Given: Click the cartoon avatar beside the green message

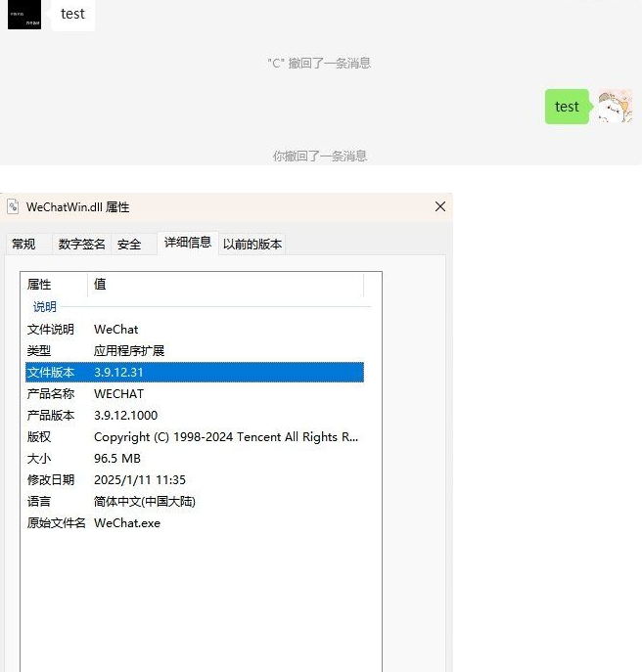Looking at the screenshot, I should 614,106.
